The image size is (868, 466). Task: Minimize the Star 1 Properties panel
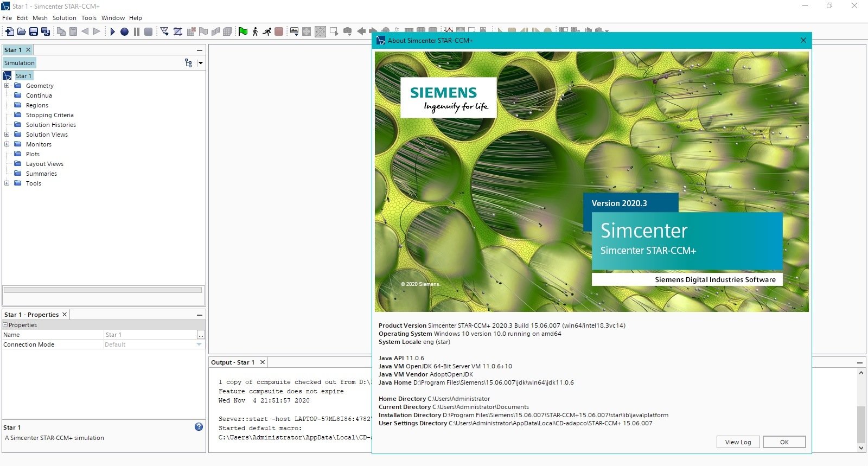tap(199, 315)
